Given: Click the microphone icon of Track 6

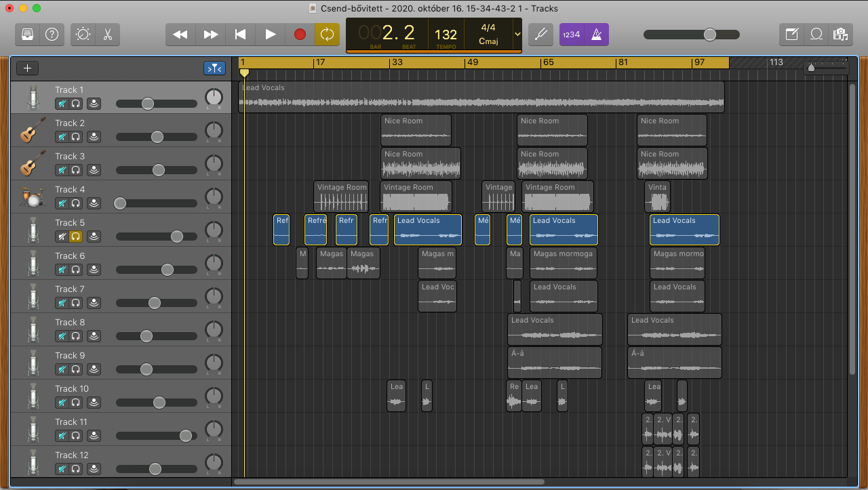Looking at the screenshot, I should 32,264.
